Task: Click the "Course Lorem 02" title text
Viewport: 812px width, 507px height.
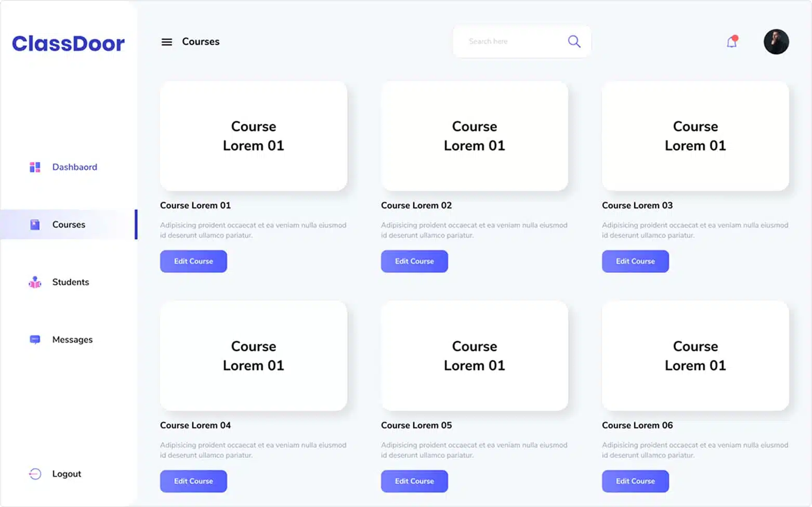Action: pos(416,205)
